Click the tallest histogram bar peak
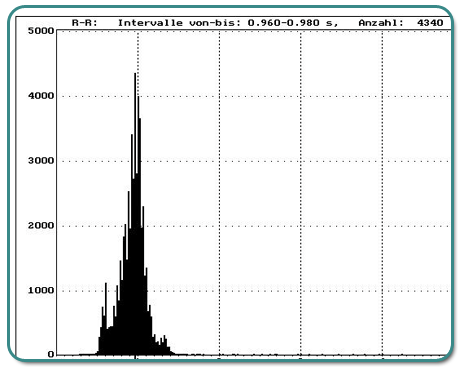This screenshot has height=368, width=461. 135,75
